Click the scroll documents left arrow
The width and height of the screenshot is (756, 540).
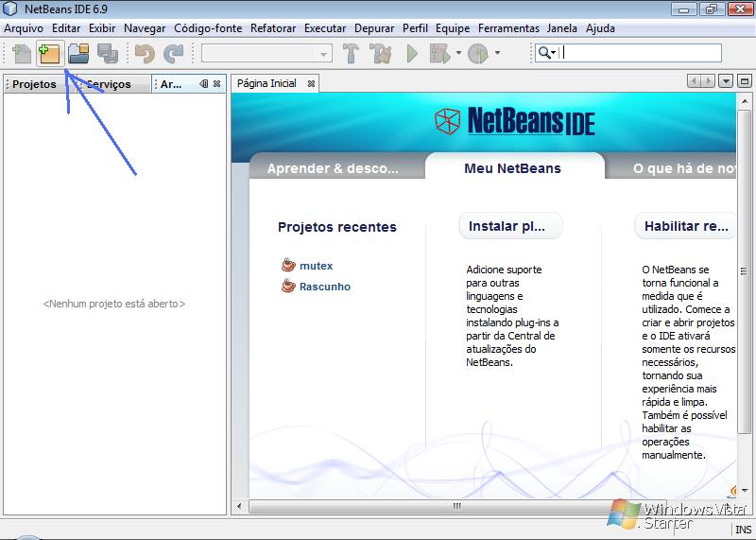coord(694,81)
